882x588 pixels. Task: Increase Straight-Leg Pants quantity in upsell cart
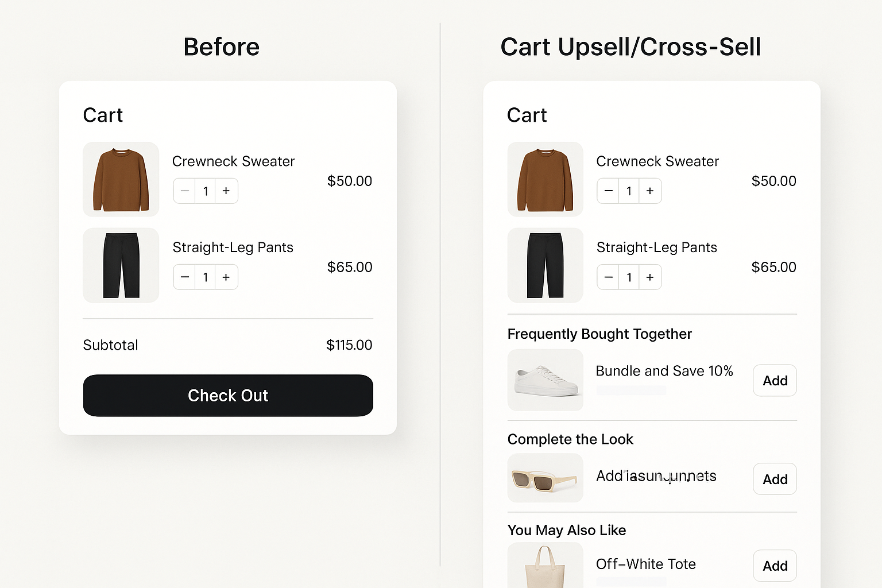[x=650, y=277]
